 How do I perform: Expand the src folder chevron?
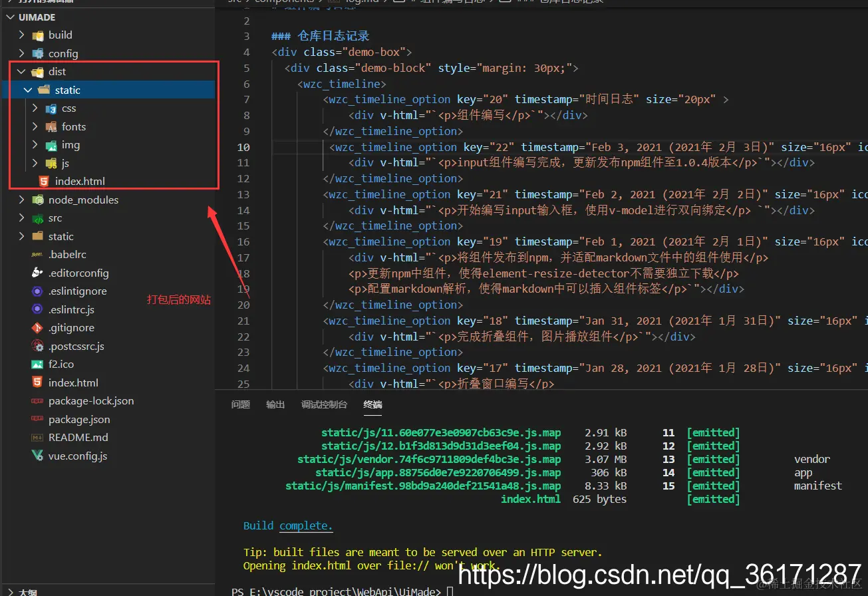click(x=22, y=218)
